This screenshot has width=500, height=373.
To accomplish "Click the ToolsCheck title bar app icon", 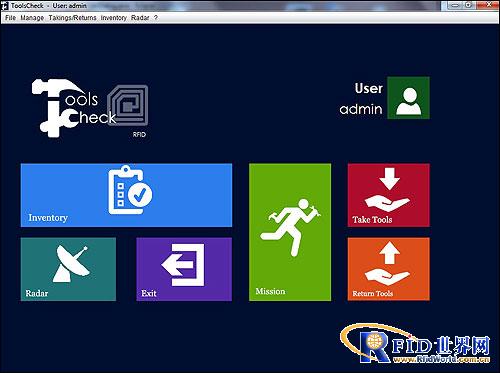I will tap(5, 6).
